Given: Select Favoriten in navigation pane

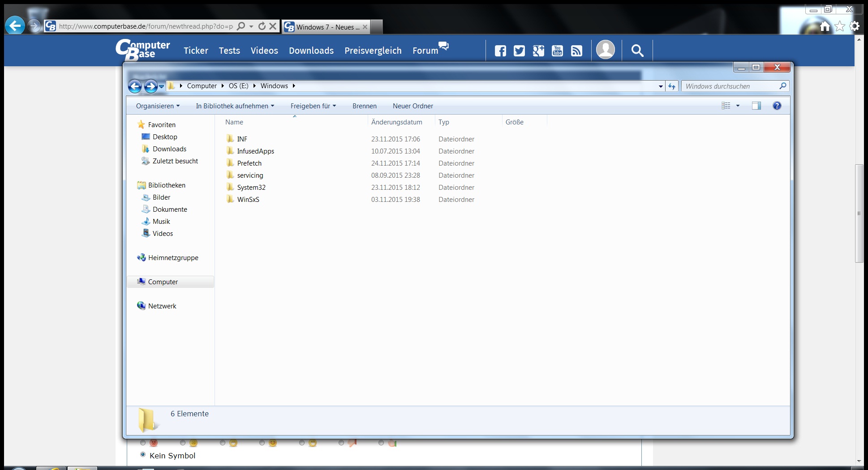Looking at the screenshot, I should [162, 125].
